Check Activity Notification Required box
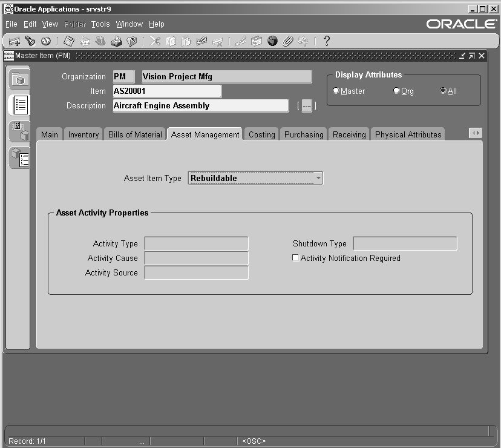The width and height of the screenshot is (501, 448). click(x=295, y=258)
